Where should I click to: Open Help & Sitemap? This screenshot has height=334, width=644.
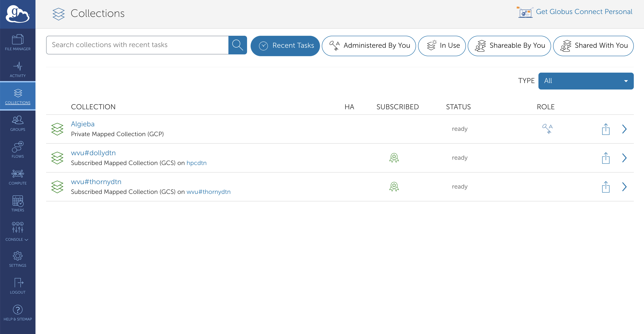[x=18, y=313]
